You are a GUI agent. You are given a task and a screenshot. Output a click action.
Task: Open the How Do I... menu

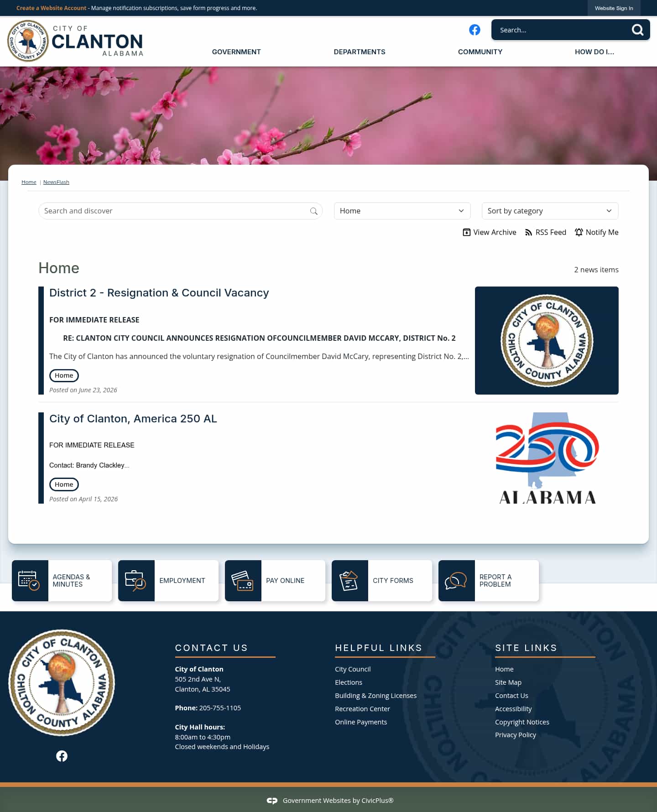coord(594,52)
